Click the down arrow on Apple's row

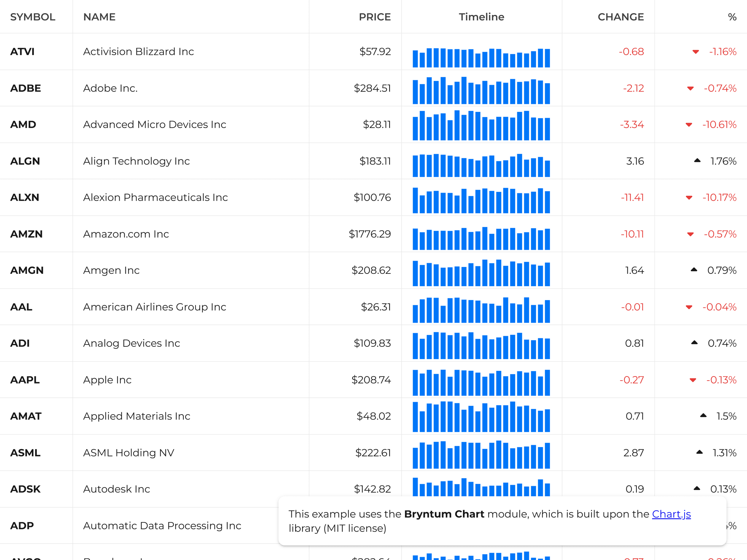(x=692, y=380)
